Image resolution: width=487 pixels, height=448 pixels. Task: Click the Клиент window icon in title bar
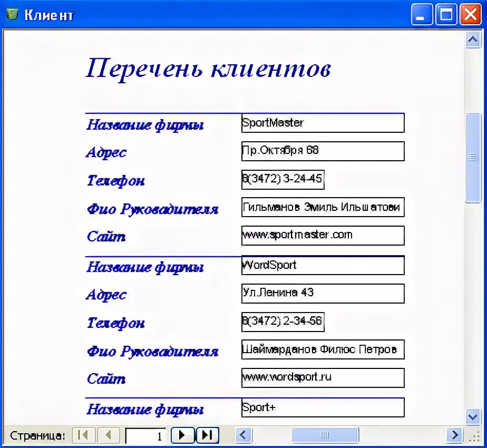[x=12, y=14]
